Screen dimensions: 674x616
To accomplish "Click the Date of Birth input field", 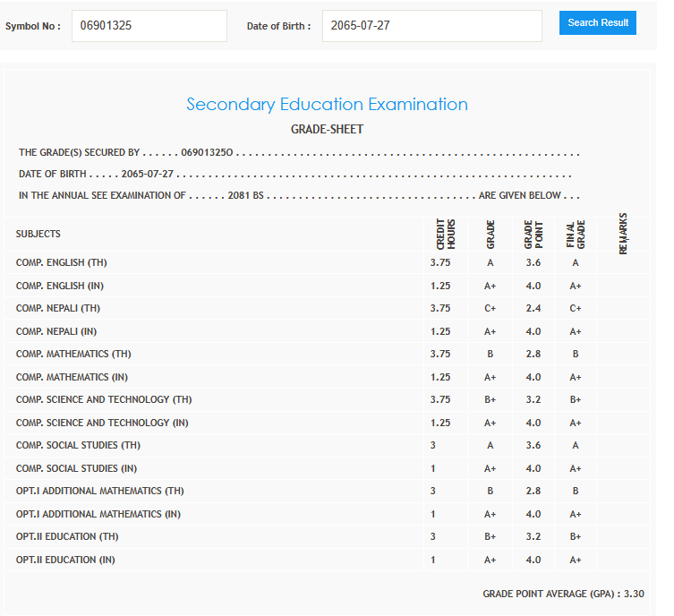I will 431,26.
